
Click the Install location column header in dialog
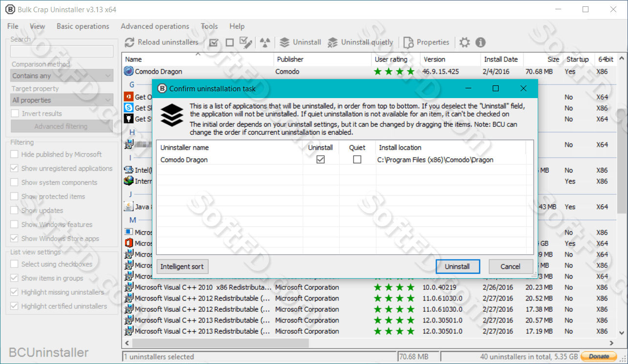451,147
